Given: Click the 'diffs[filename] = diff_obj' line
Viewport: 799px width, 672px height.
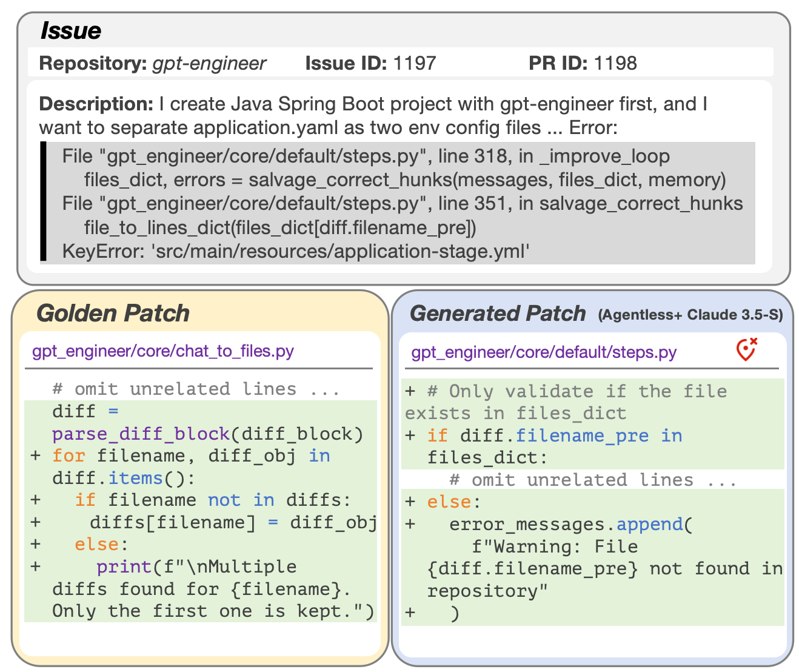Looking at the screenshot, I should [204, 522].
